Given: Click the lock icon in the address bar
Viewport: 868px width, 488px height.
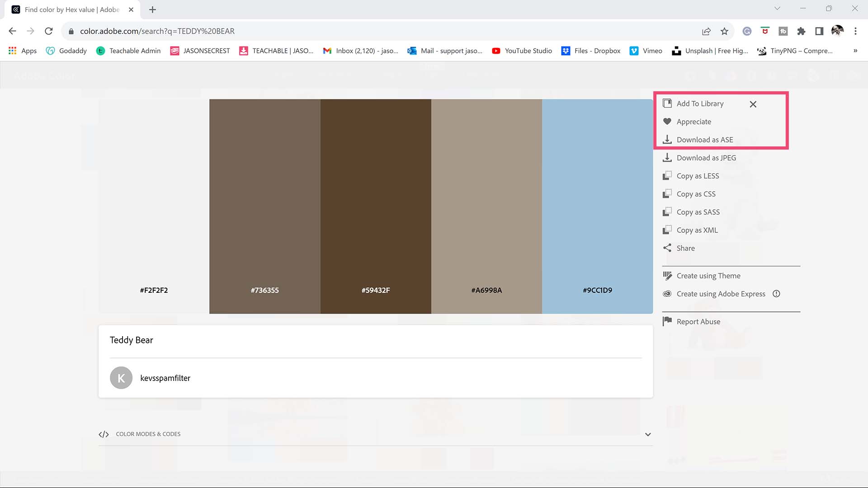Looking at the screenshot, I should [71, 31].
